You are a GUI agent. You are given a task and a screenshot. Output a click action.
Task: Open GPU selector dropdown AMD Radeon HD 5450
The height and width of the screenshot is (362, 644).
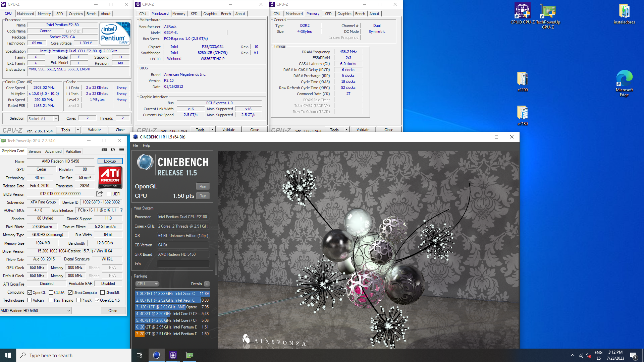click(x=36, y=311)
